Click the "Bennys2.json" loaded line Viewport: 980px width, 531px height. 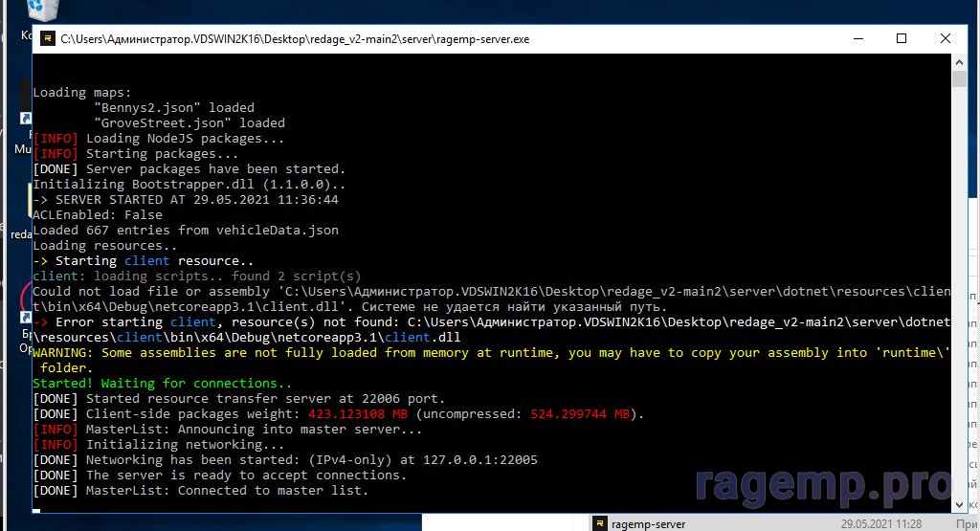click(x=174, y=108)
